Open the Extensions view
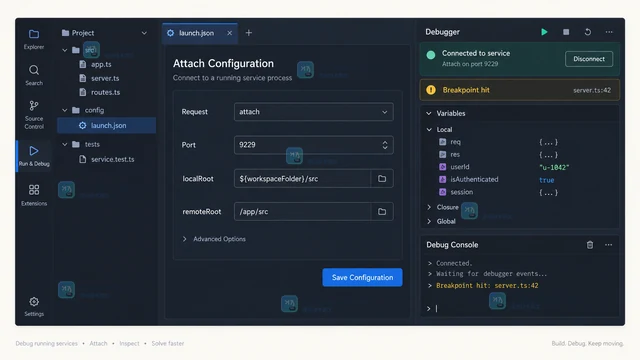The width and height of the screenshot is (640, 360). 34,195
